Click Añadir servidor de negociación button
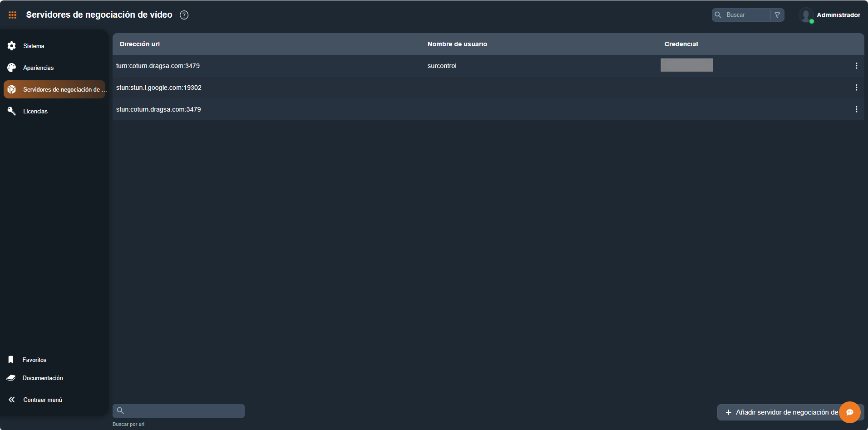Screen dimensions: 868x430 (x=781, y=412)
